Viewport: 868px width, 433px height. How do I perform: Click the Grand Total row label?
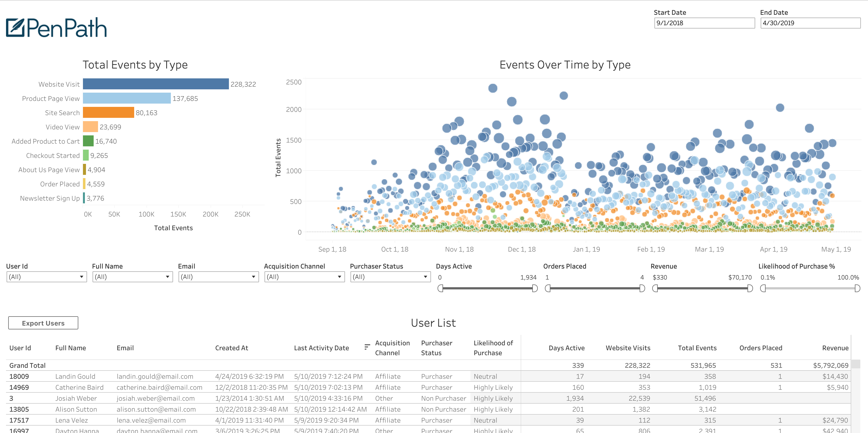27,365
